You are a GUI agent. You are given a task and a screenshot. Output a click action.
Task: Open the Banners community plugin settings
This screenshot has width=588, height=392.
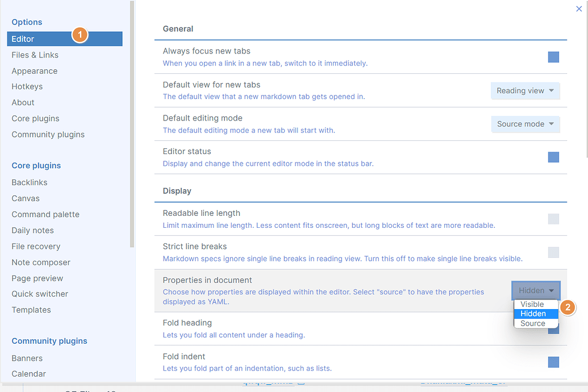click(27, 358)
